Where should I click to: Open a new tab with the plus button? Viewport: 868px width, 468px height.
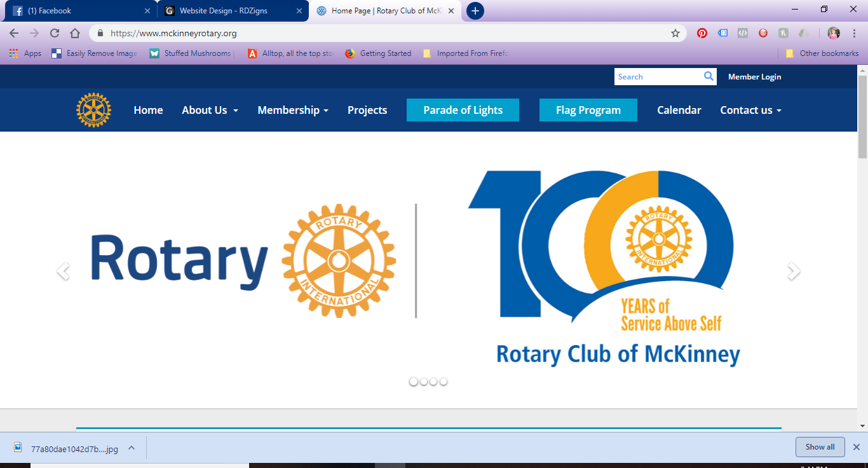(x=475, y=11)
